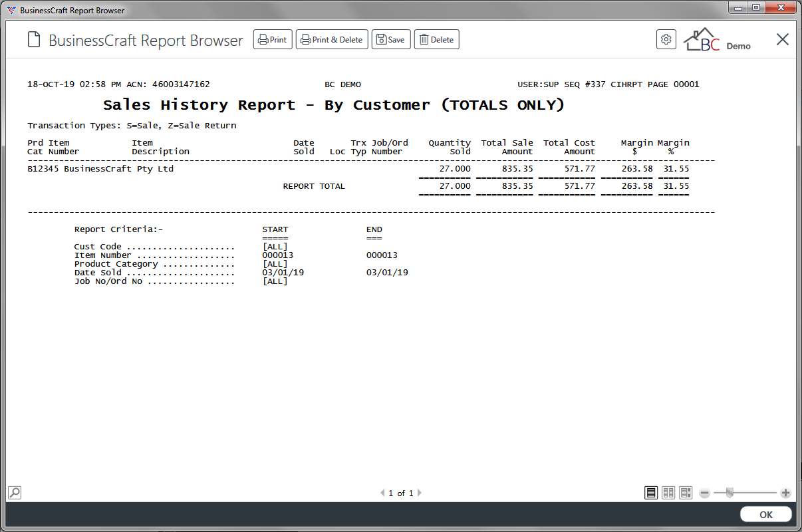The width and height of the screenshot is (802, 532).
Task: Click 'Transaction Types' line
Action: coord(132,126)
